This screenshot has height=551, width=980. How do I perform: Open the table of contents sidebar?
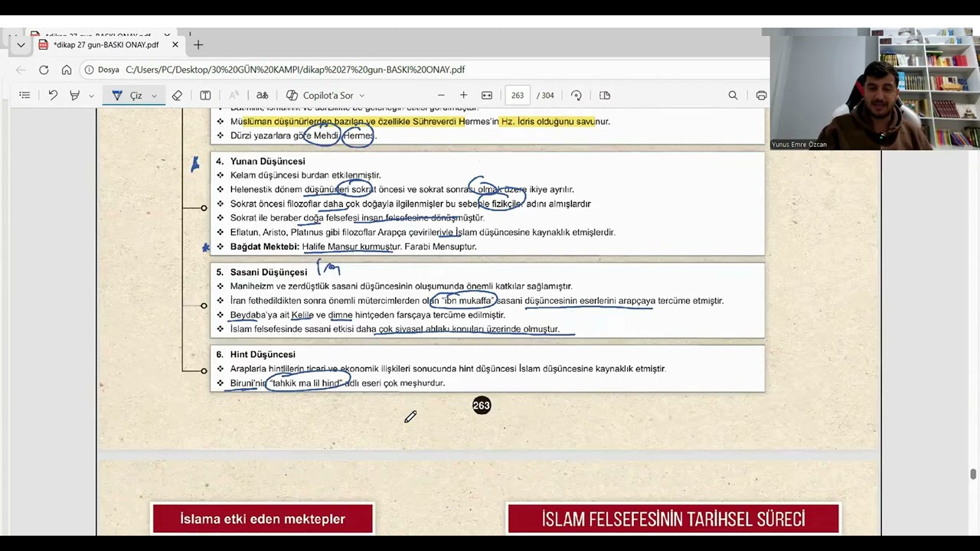[24, 96]
